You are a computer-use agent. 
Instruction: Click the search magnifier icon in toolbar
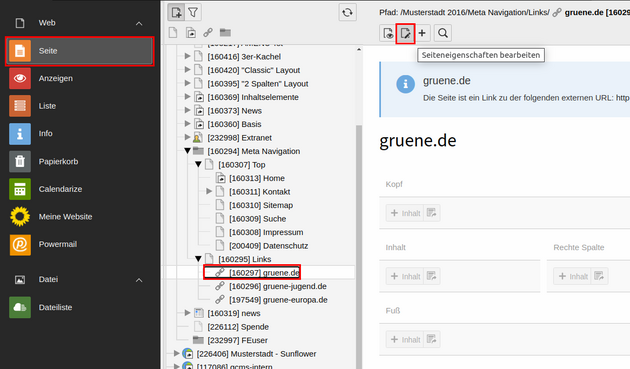[443, 33]
